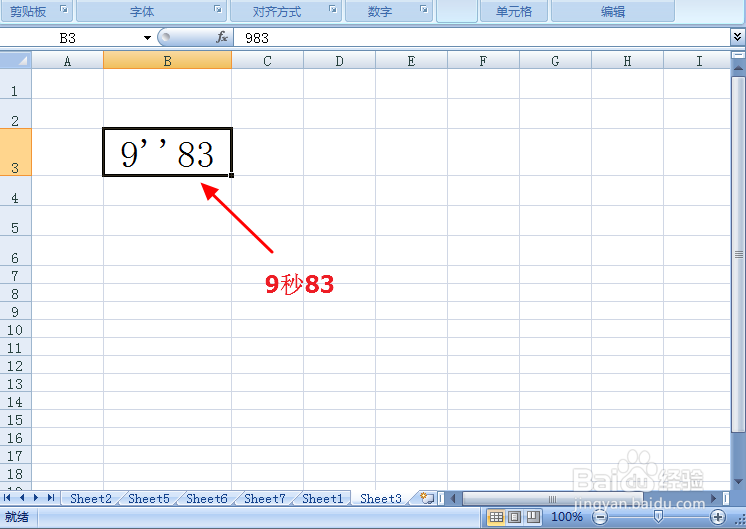Viewport: 746px width, 529px height.
Task: Click vertical scrollbar down arrow
Action: pyautogui.click(x=738, y=482)
